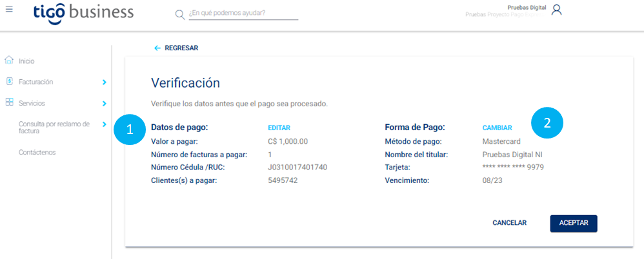Click the Clientes(s) a pagar label
The width and height of the screenshot is (644, 259).
tap(184, 180)
